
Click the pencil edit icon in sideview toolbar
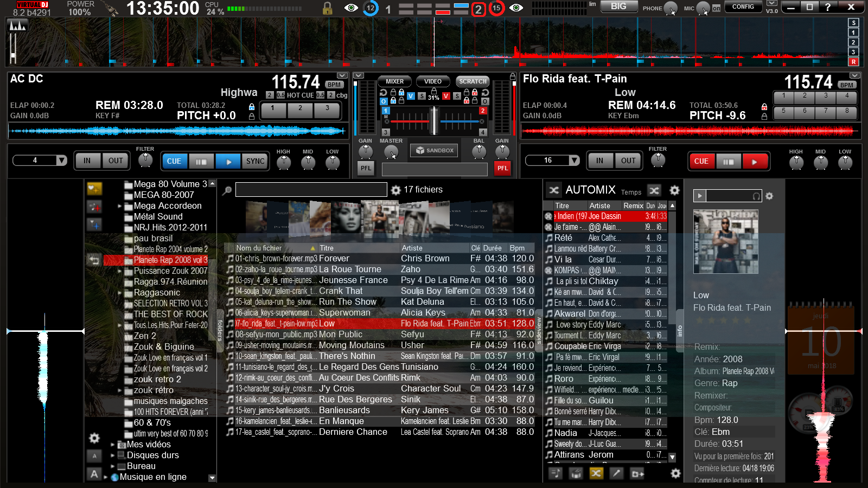coord(616,473)
